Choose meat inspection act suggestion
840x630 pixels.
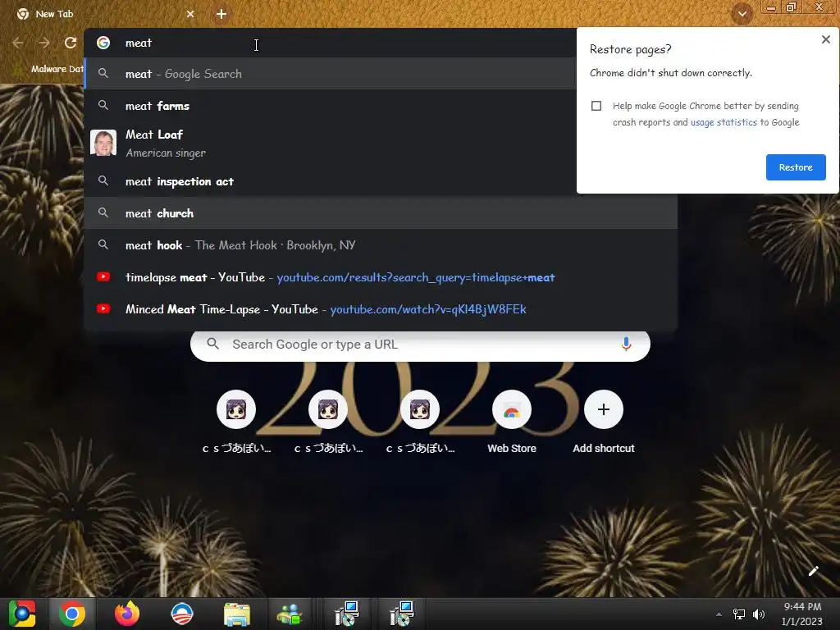point(330,181)
